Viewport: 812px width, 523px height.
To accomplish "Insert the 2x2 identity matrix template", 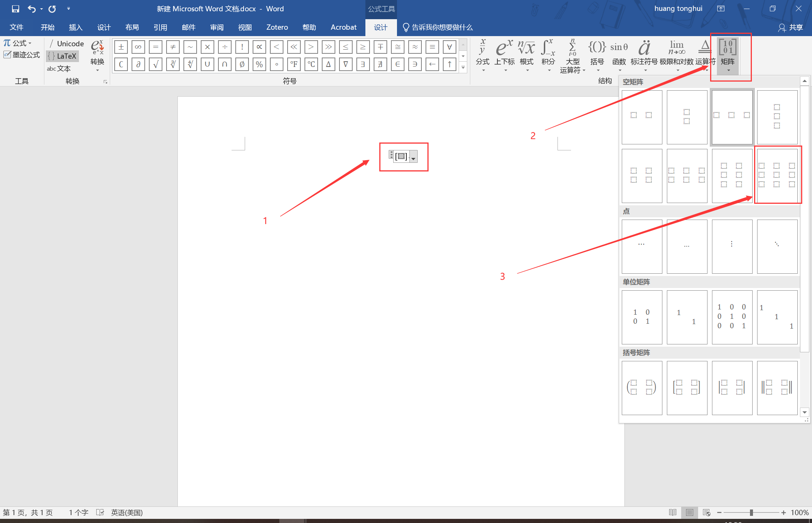I will [x=642, y=317].
